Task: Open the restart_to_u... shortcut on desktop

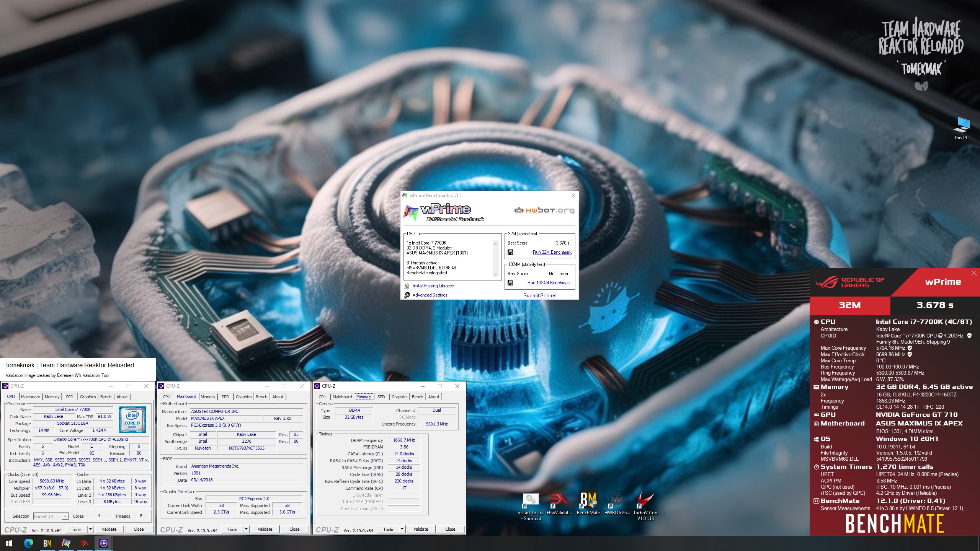Action: [x=531, y=507]
